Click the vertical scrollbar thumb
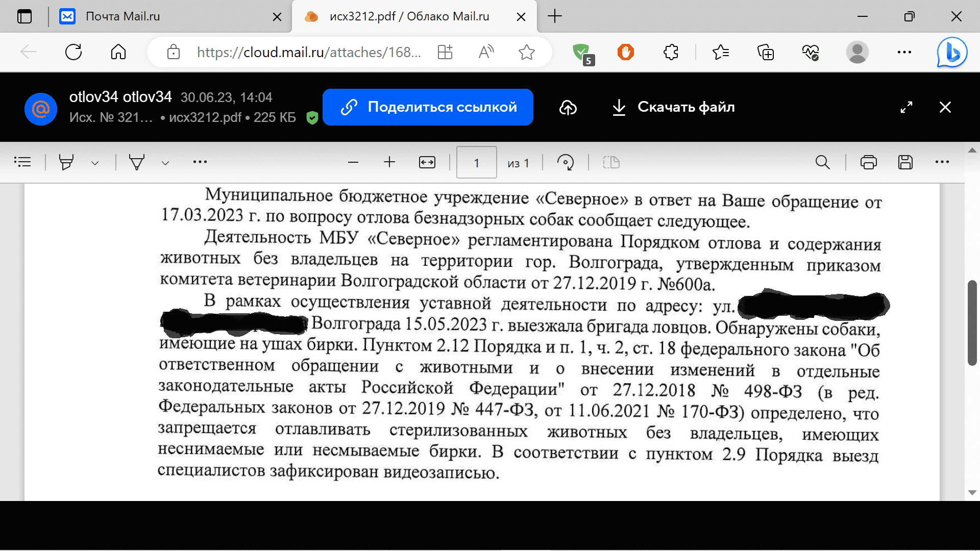The height and width of the screenshot is (551, 980). coord(972,322)
